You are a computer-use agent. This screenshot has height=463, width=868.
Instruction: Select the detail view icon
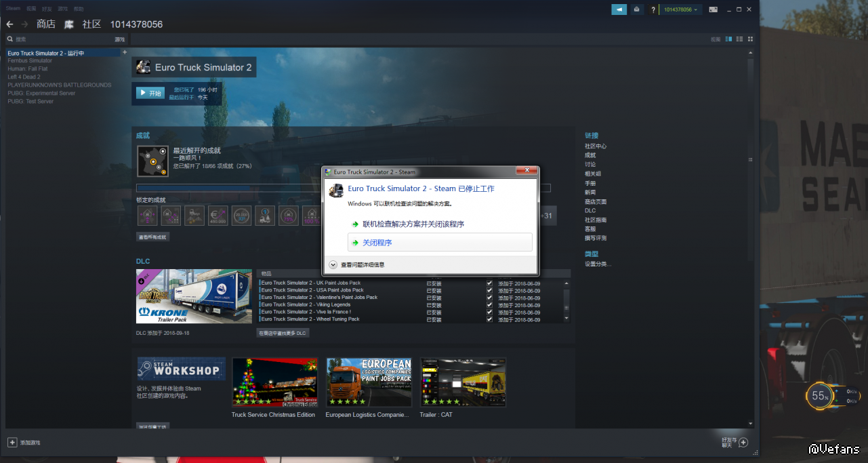click(728, 39)
